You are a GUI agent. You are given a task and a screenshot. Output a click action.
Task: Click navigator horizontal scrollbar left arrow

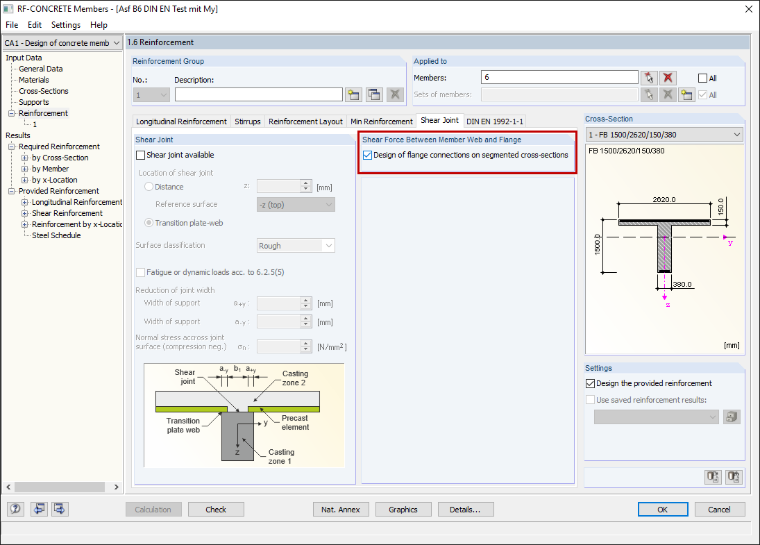click(8, 487)
